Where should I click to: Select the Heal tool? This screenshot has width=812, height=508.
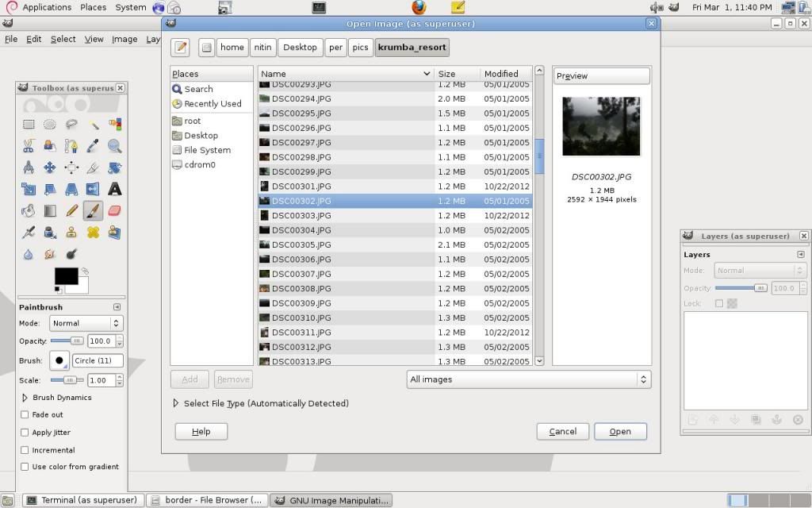point(94,233)
